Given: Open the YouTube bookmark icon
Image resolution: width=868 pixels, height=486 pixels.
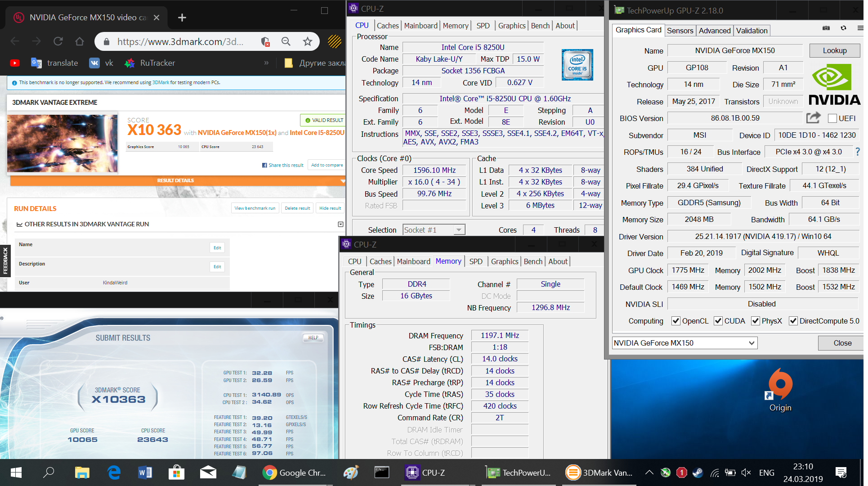Looking at the screenshot, I should (15, 63).
